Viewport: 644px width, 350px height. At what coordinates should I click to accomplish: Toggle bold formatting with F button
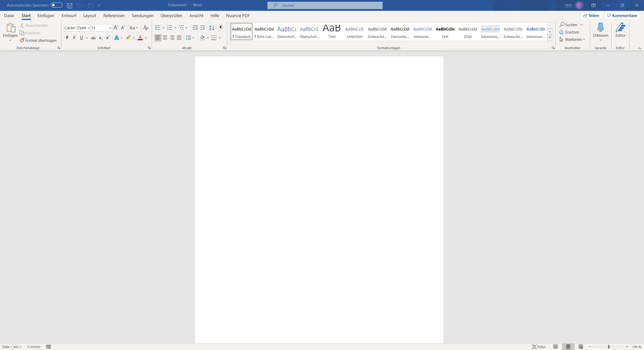click(x=67, y=38)
